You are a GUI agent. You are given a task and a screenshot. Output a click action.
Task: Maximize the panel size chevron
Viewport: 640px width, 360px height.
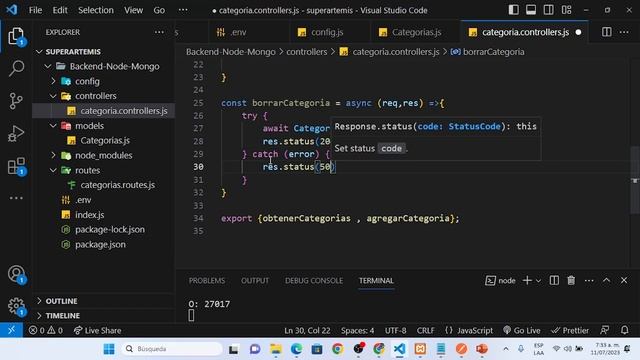pyautogui.click(x=607, y=280)
